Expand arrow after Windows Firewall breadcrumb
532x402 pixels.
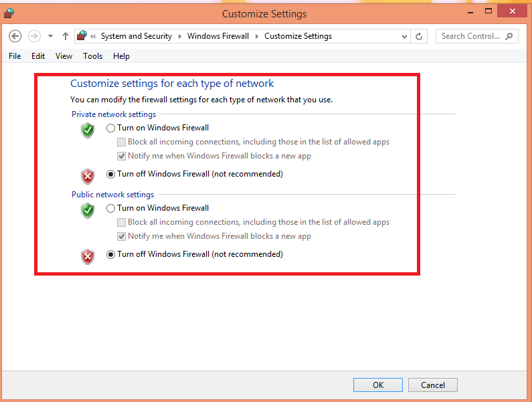tap(257, 36)
